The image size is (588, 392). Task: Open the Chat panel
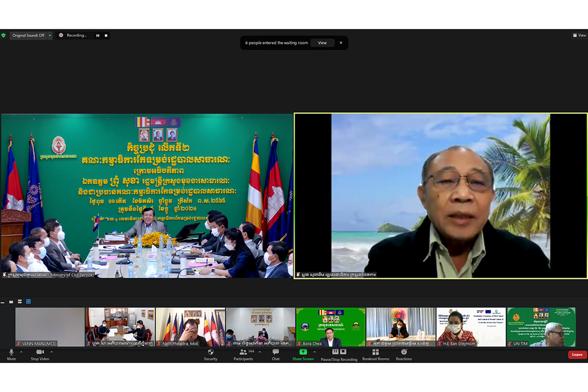pos(276,352)
